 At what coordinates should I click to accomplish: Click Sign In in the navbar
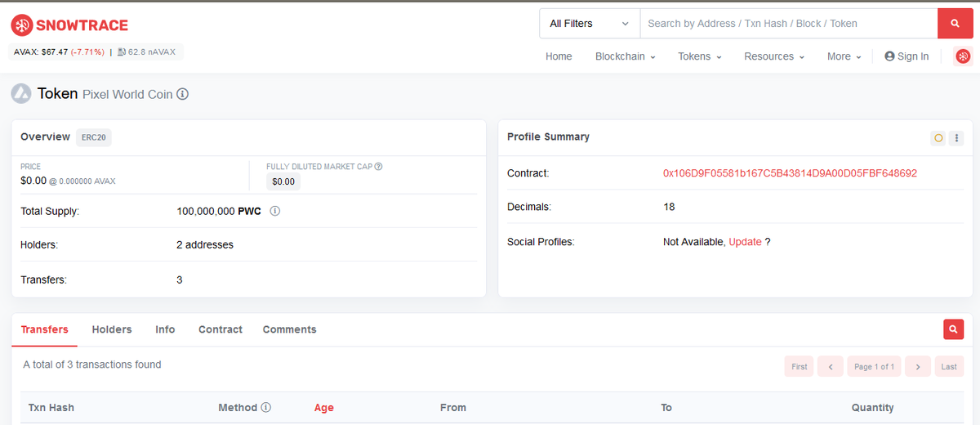click(x=906, y=56)
